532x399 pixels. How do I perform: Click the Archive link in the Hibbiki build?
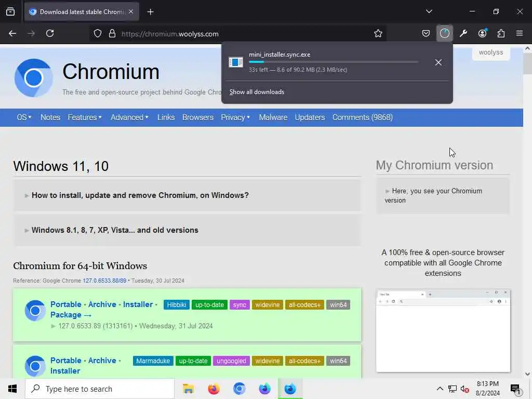(x=102, y=304)
